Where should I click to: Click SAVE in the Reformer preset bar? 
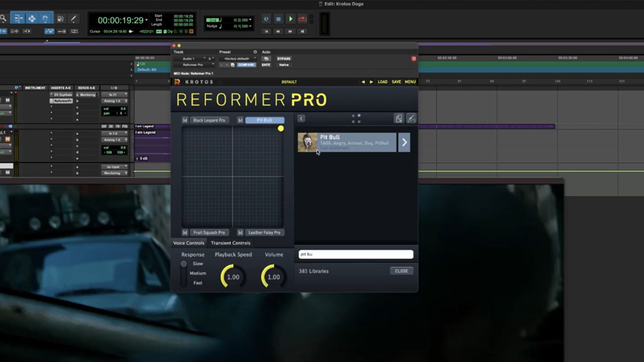(396, 82)
